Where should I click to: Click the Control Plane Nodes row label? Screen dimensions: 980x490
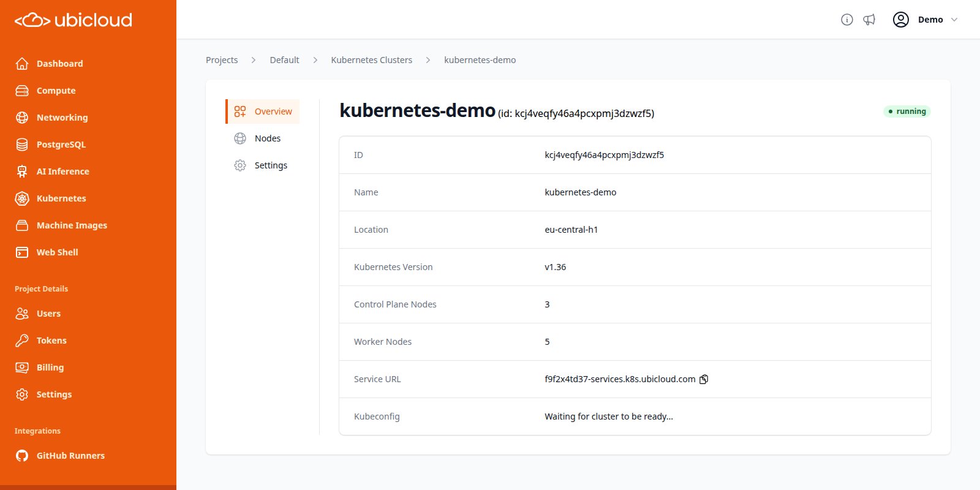coord(395,304)
